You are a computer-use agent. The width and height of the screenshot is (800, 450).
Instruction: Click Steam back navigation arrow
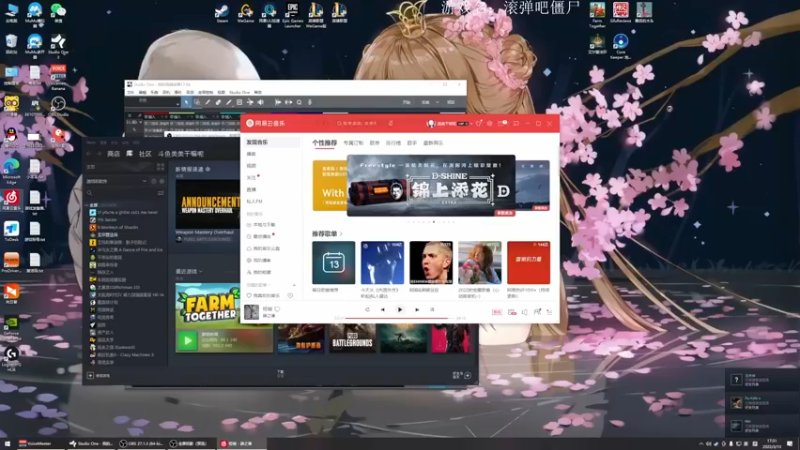coord(90,154)
